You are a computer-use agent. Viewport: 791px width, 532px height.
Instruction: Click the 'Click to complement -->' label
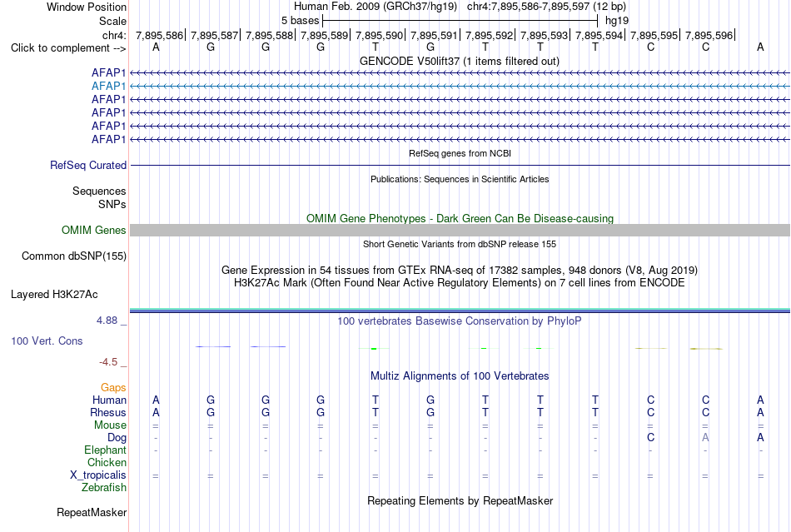68,48
